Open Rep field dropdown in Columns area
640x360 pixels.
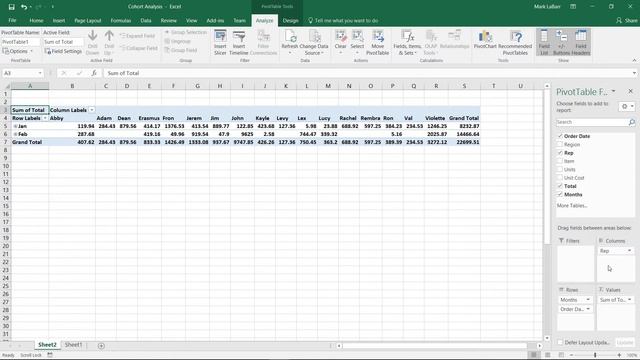point(629,251)
